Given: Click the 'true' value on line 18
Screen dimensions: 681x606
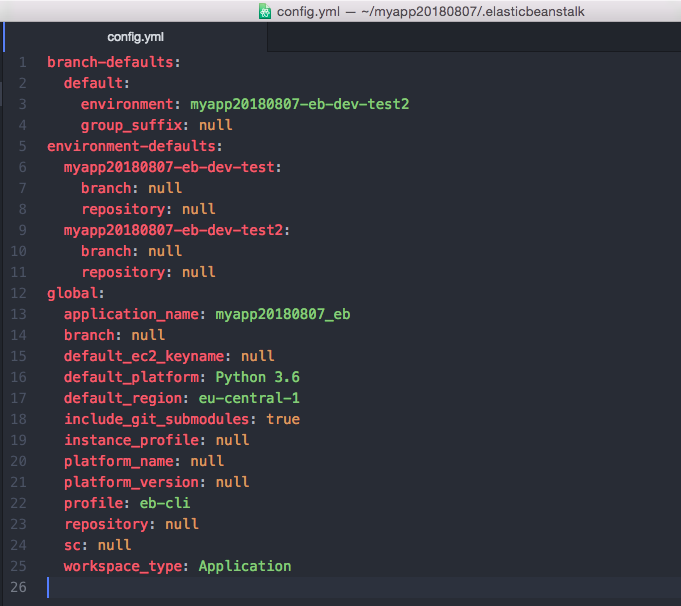Looking at the screenshot, I should point(283,419).
